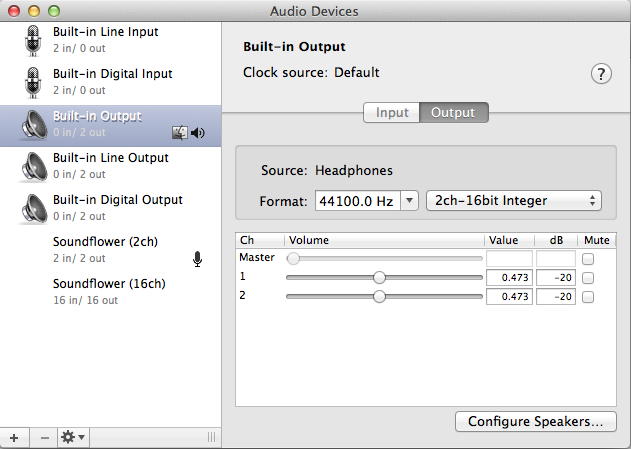Click the Configure Speakers button
This screenshot has width=631, height=449.
(535, 422)
